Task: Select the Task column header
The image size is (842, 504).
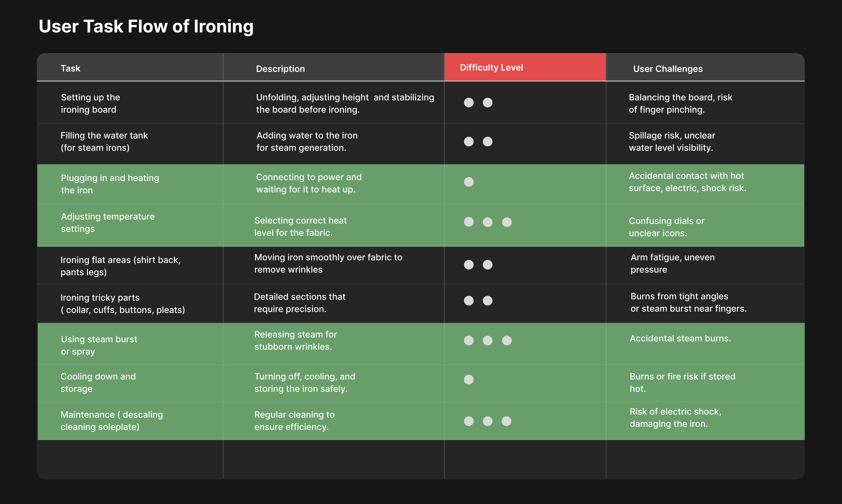Action: tap(70, 68)
